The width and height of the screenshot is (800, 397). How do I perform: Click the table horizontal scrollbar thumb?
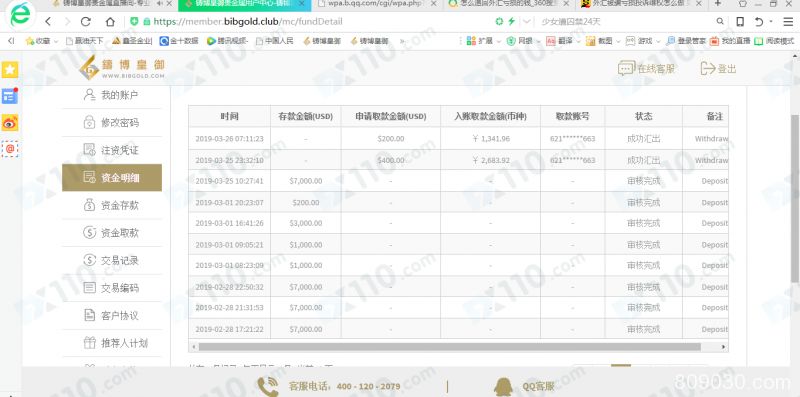450,347
